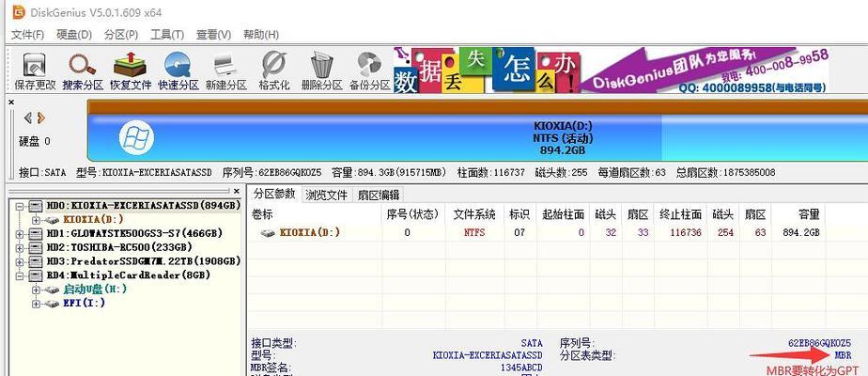Click the 卷标 column header
The width and height of the screenshot is (868, 376).
(316, 214)
